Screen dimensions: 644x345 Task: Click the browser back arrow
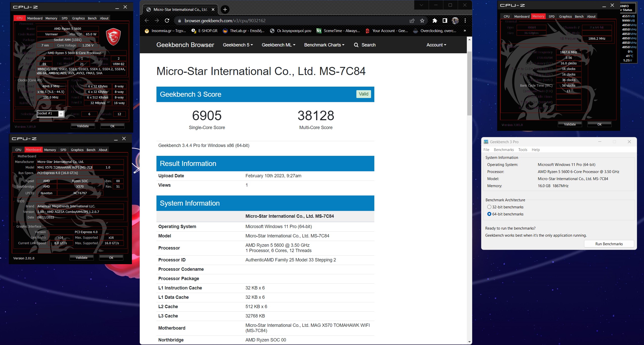[x=147, y=21]
